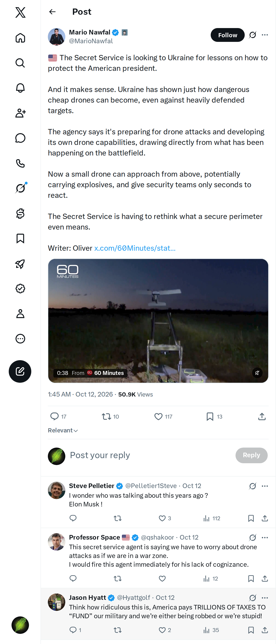This screenshot has width=276, height=644.
Task: Open more options on Mario Nawfal's post
Action: click(265, 35)
